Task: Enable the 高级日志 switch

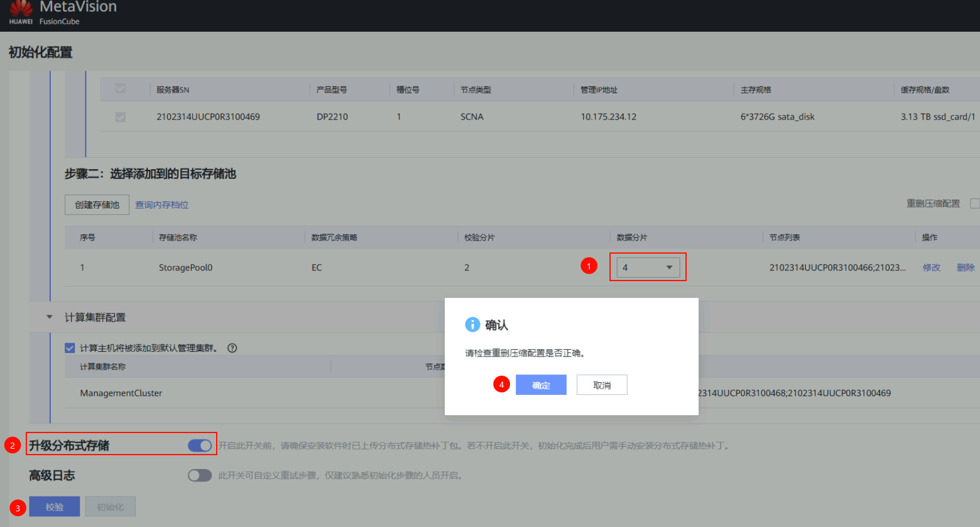Action: point(200,476)
